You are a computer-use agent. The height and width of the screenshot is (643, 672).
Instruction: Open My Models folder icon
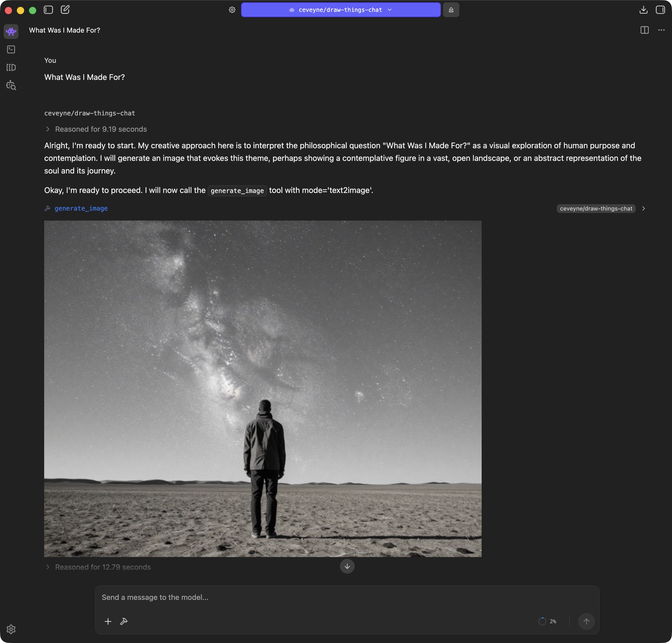[x=11, y=67]
